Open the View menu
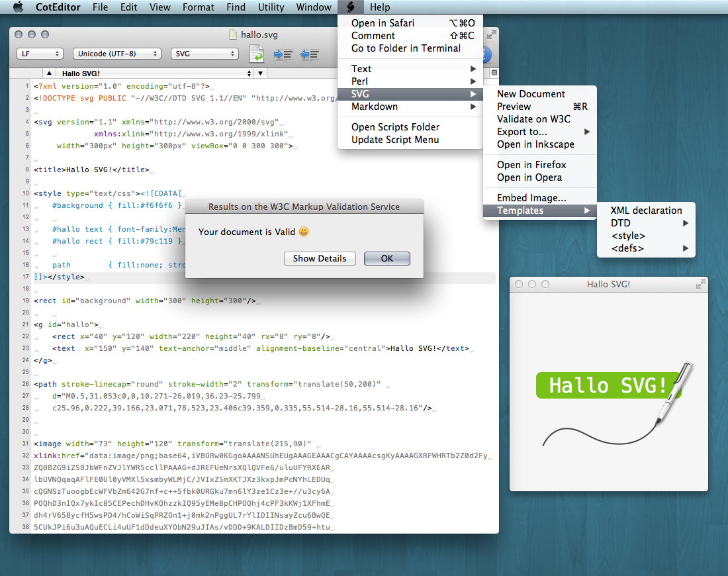This screenshot has height=576, width=728. pos(160,7)
